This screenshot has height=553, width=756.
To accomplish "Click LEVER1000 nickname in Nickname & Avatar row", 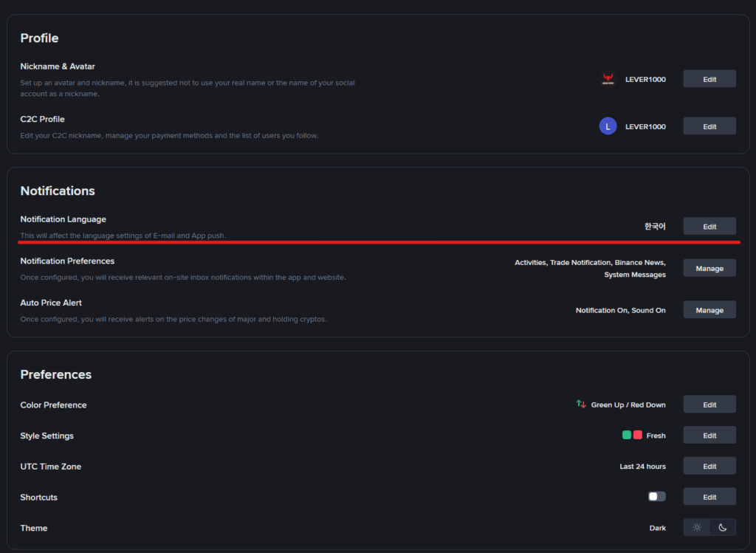I will coord(645,79).
